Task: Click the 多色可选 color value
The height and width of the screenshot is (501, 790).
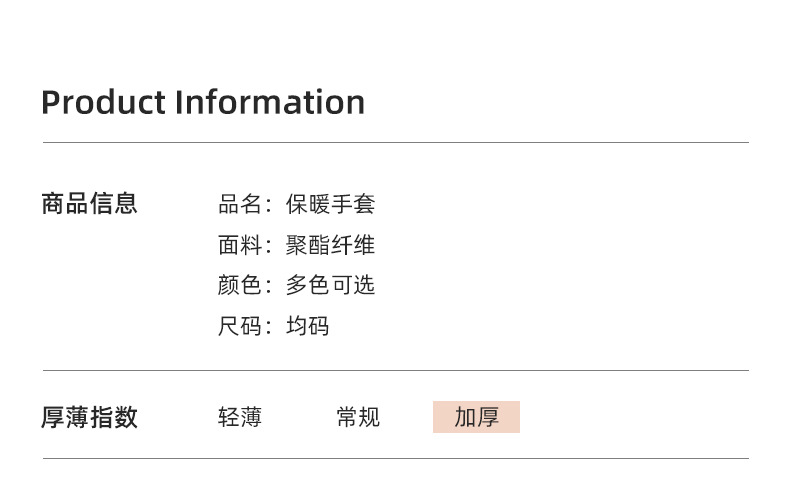Action: 330,285
